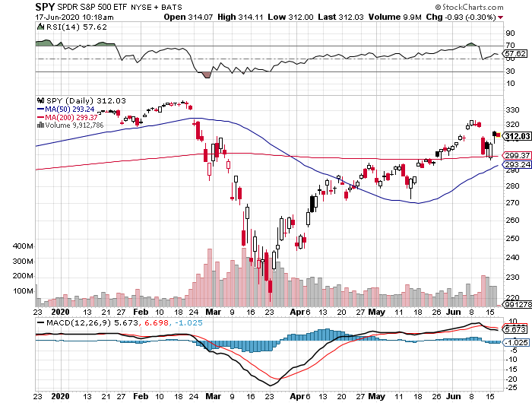
Task: Click the 991278 volume tag
Action: 518,305
